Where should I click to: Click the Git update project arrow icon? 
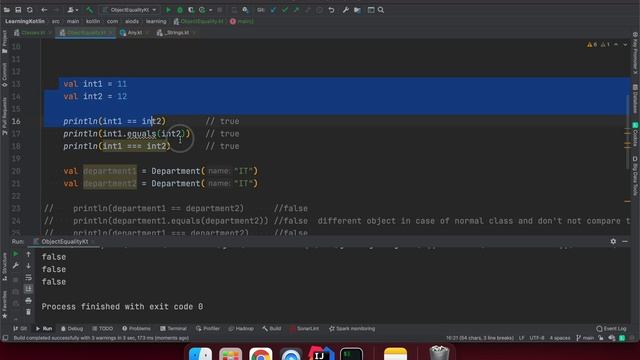point(273,10)
